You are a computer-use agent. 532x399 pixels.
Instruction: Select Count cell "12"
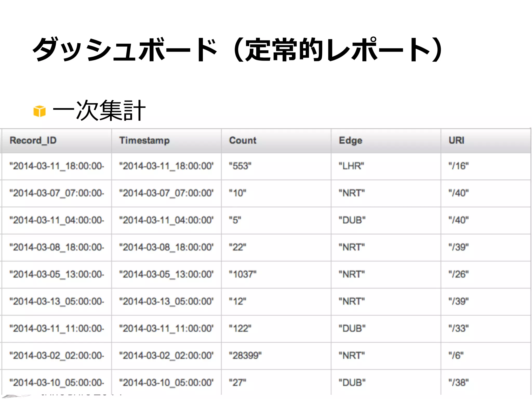click(276, 302)
